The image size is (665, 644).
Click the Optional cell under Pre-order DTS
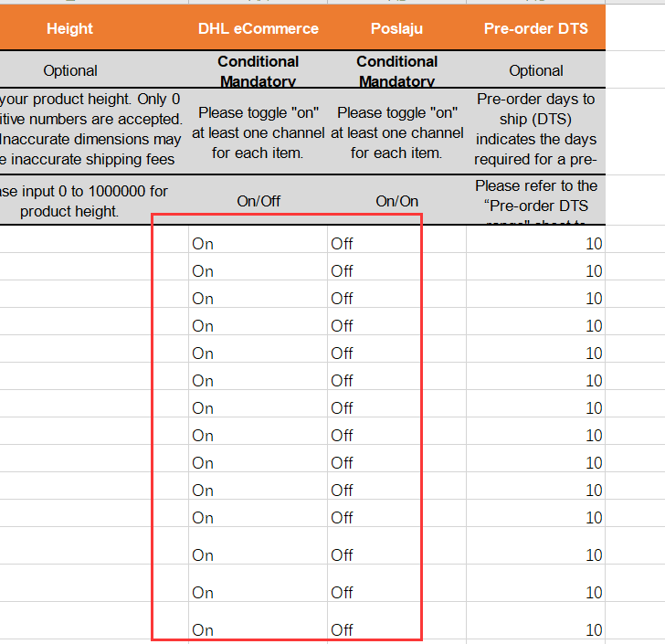(x=535, y=70)
